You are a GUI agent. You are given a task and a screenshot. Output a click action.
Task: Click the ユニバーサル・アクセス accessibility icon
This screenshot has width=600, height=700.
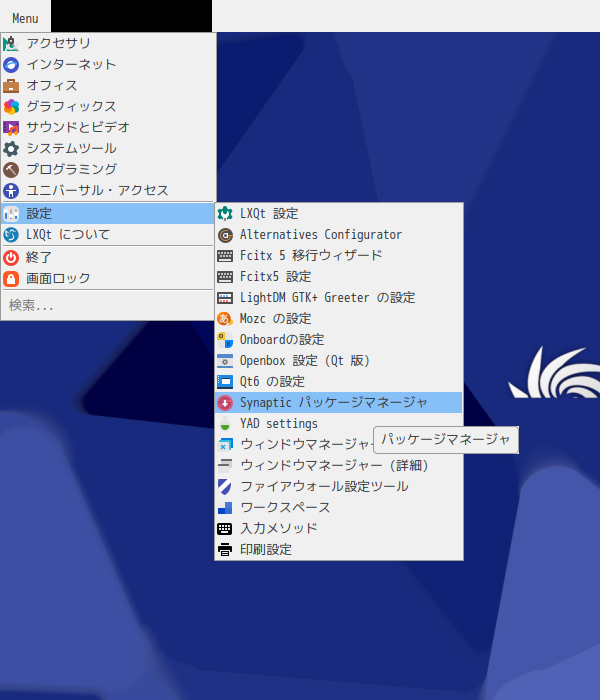pyautogui.click(x=11, y=191)
